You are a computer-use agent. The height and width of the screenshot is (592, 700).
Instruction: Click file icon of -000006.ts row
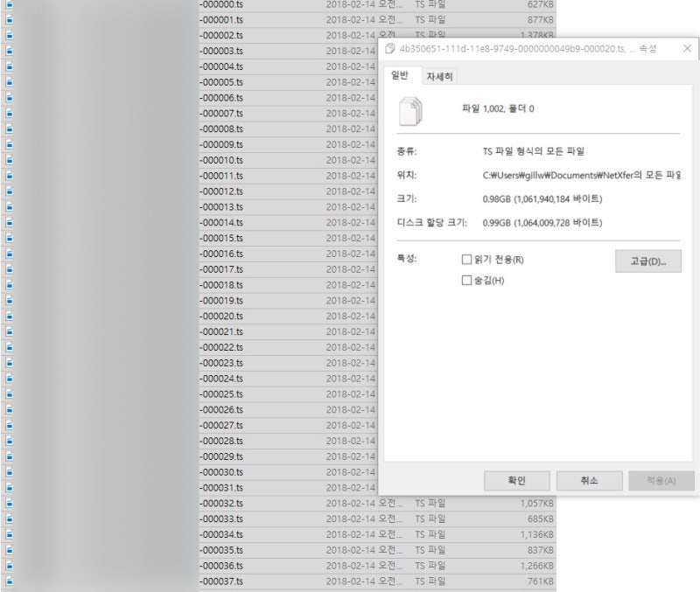(9, 98)
